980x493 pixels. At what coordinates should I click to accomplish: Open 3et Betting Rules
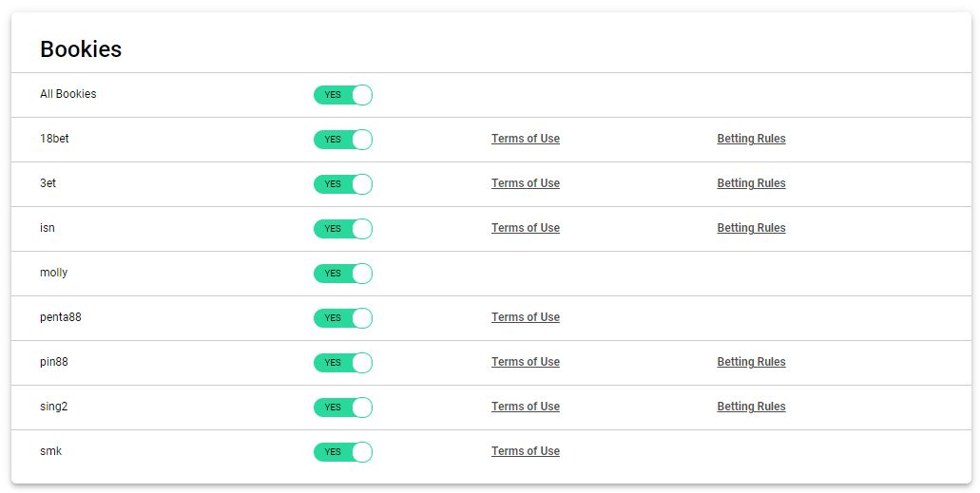pyautogui.click(x=751, y=183)
